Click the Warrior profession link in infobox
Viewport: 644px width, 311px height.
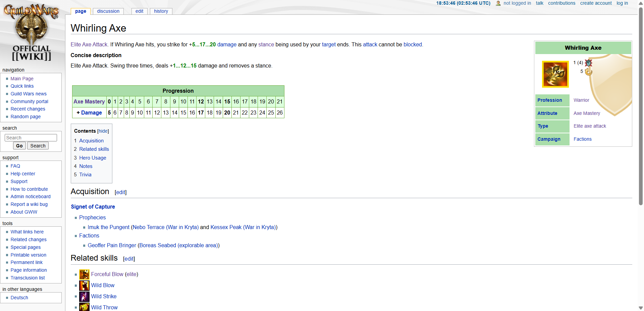pyautogui.click(x=581, y=100)
